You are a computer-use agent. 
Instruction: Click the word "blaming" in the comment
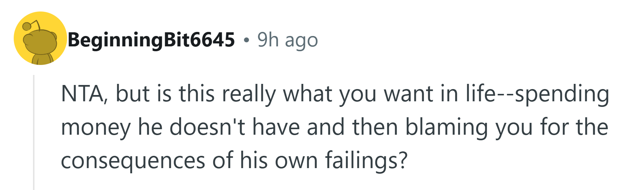coord(446,127)
